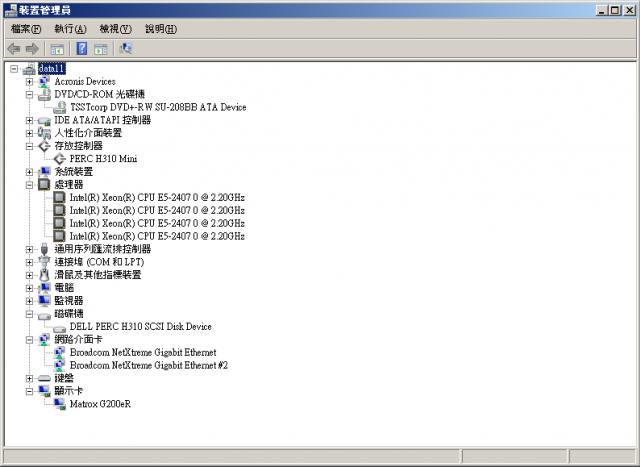Open the 檢視(V) menu
This screenshot has height=467, width=640.
[x=116, y=29]
